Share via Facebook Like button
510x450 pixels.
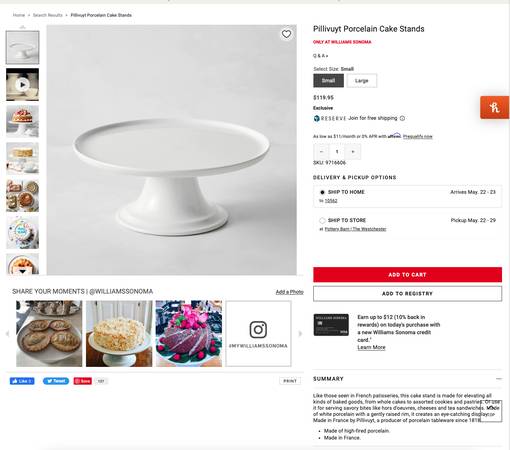pos(22,381)
